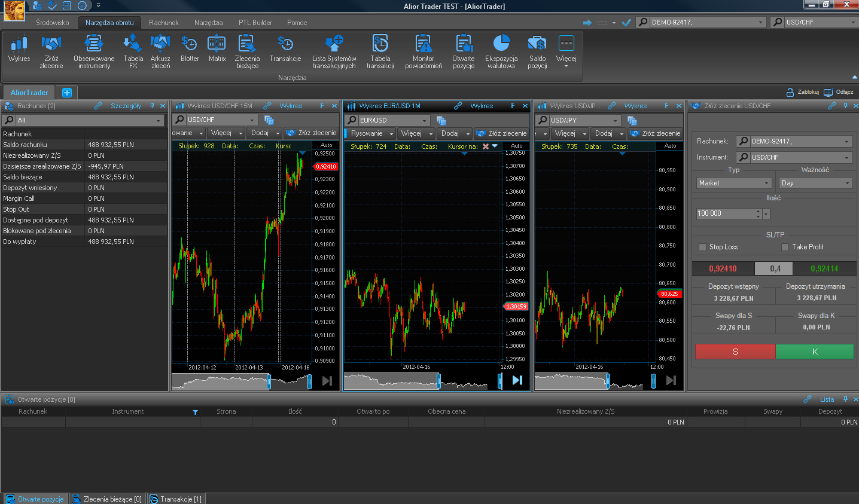Image resolution: width=859 pixels, height=504 pixels.
Task: Click USD/CHF chart range slider left handle
Action: pyautogui.click(x=269, y=381)
